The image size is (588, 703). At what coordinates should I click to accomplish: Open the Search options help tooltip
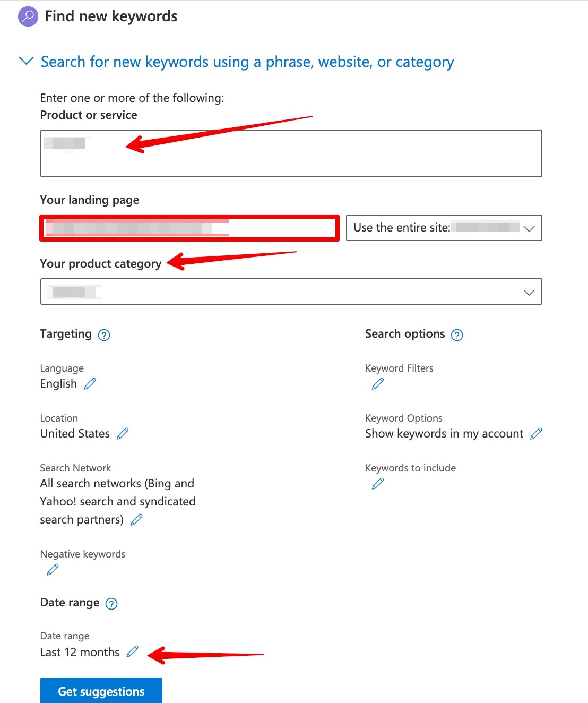[457, 335]
